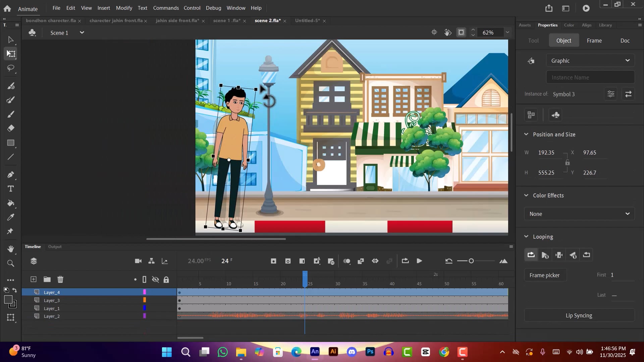Image resolution: width=644 pixels, height=362 pixels.
Task: Toggle lock all layers icon
Action: (166, 280)
